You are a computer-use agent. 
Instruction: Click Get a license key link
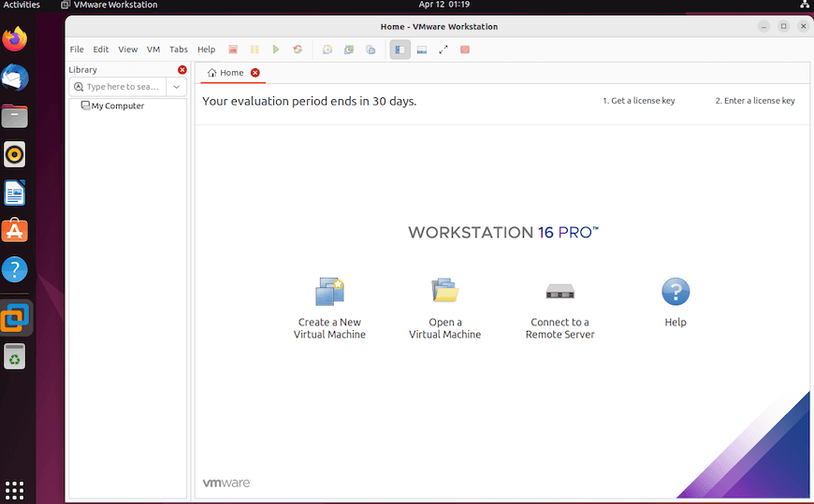tap(638, 101)
